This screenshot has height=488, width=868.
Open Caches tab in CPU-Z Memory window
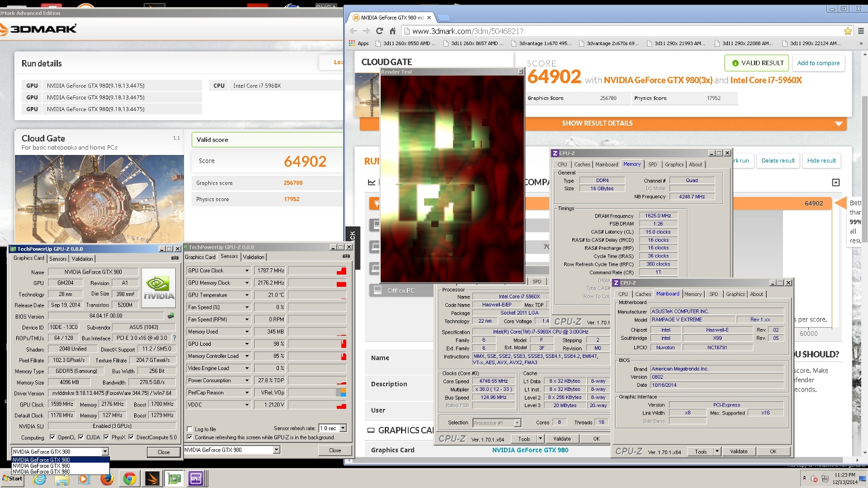[x=582, y=165]
